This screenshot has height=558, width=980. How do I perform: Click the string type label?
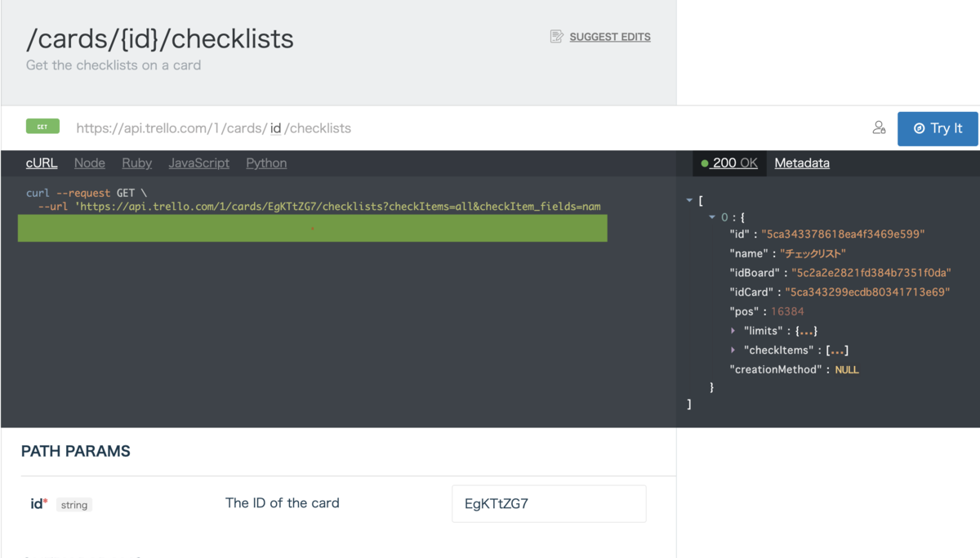74,505
